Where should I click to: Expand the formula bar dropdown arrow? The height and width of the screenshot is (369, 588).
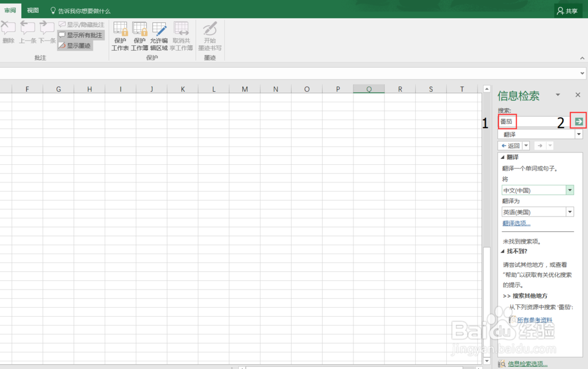582,73
